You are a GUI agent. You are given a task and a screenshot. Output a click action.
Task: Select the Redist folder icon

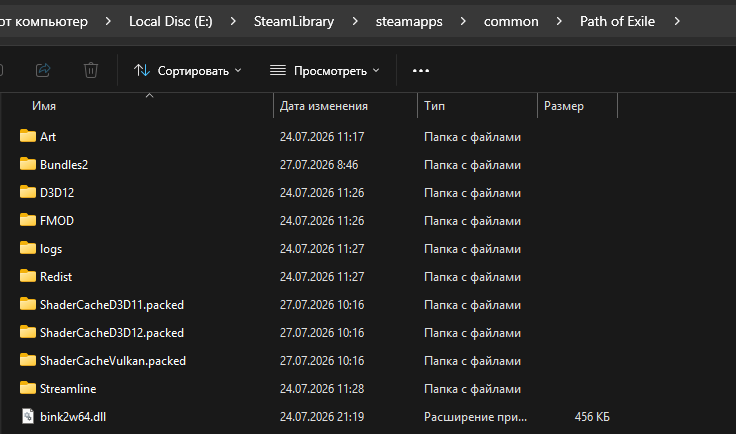pos(28,276)
